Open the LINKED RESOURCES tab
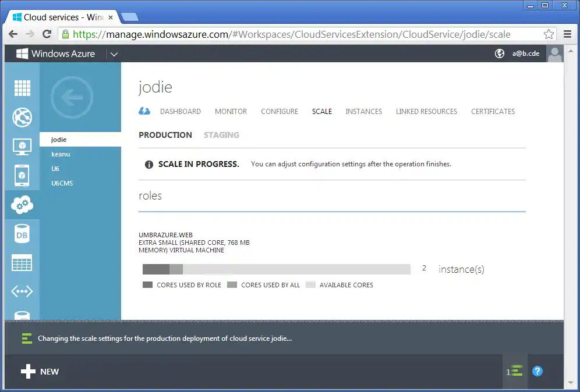 [x=426, y=112]
